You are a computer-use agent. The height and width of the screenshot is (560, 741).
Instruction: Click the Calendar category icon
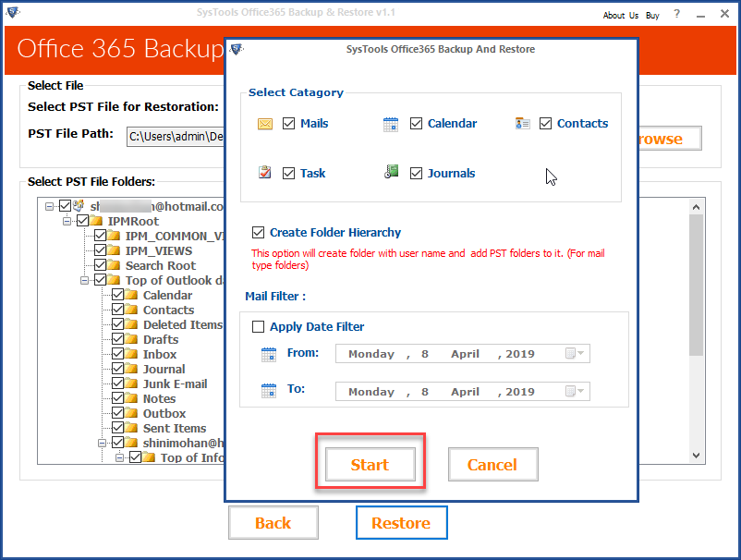click(x=390, y=122)
